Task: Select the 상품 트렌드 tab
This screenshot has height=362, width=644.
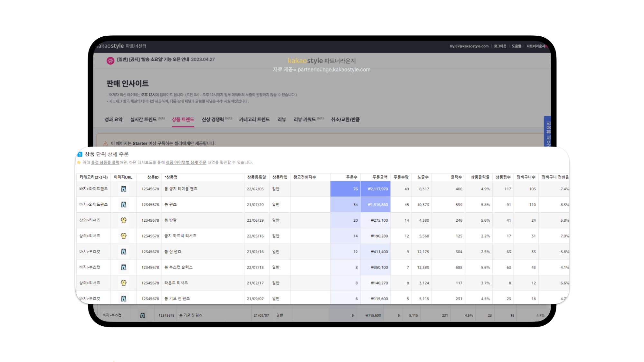Action: [183, 119]
